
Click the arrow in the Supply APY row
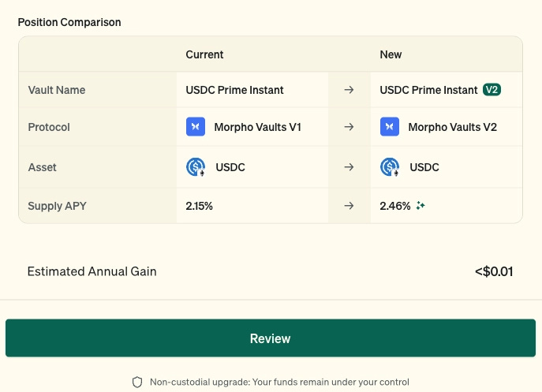[x=349, y=206]
